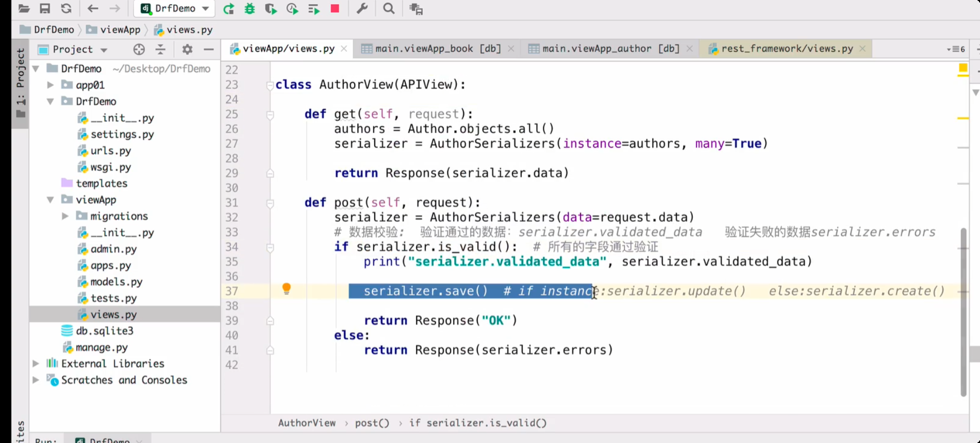
Task: Click the red Stop button
Action: 335,9
